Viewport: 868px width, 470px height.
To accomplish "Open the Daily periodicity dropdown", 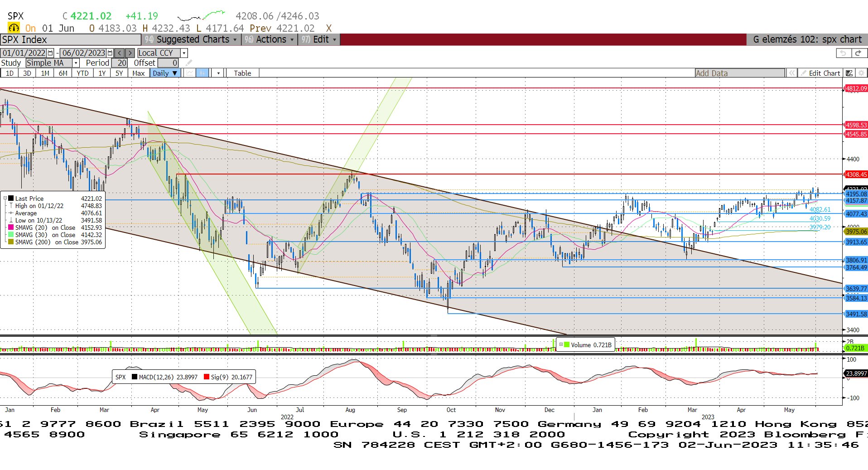I will [165, 73].
